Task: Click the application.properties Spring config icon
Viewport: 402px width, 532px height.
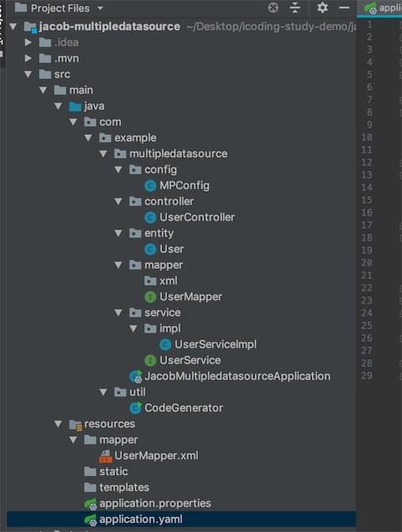Action: 90,504
